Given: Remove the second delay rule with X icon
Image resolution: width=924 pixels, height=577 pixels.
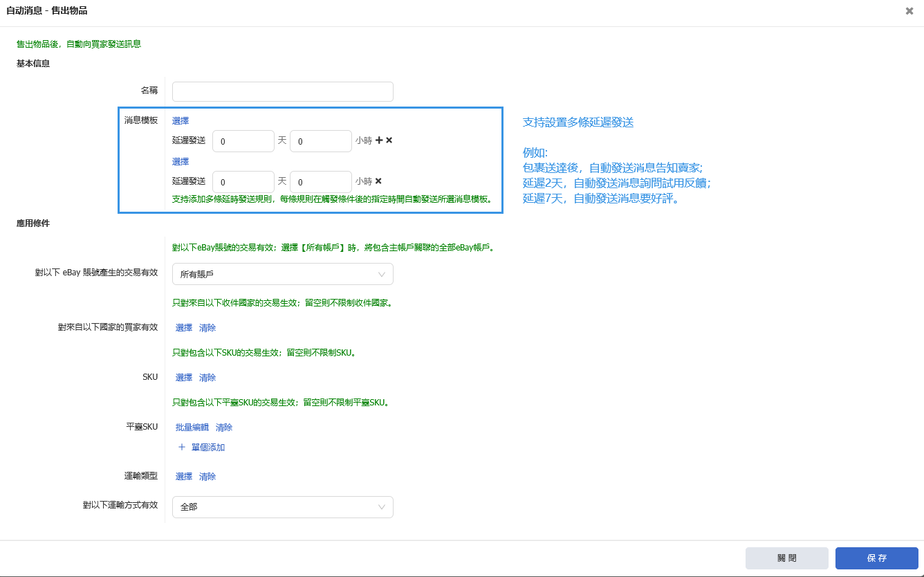Looking at the screenshot, I should (378, 181).
